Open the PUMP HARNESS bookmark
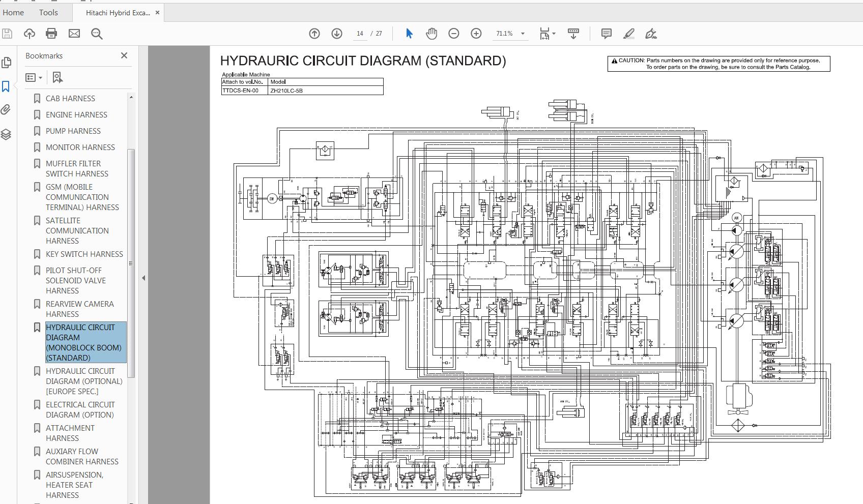This screenshot has height=504, width=863. pos(73,131)
